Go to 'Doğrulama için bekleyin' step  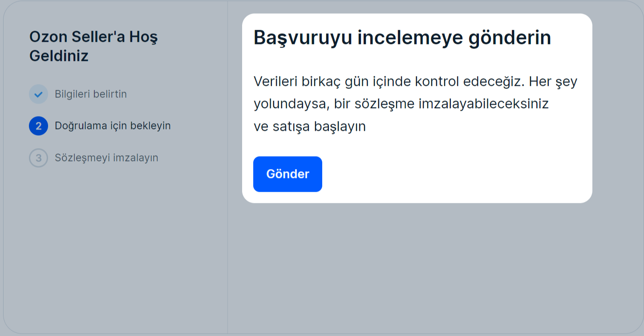pos(113,126)
